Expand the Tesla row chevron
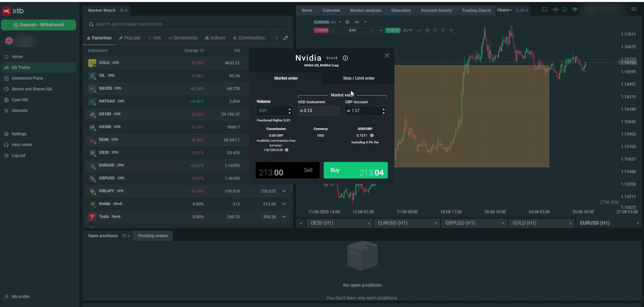This screenshot has height=307, width=644. click(x=284, y=217)
